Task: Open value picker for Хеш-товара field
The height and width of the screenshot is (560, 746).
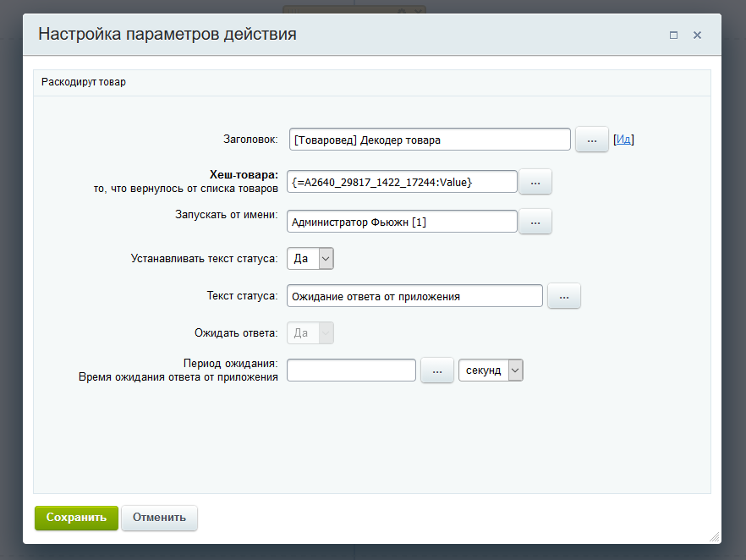Action: (535, 182)
